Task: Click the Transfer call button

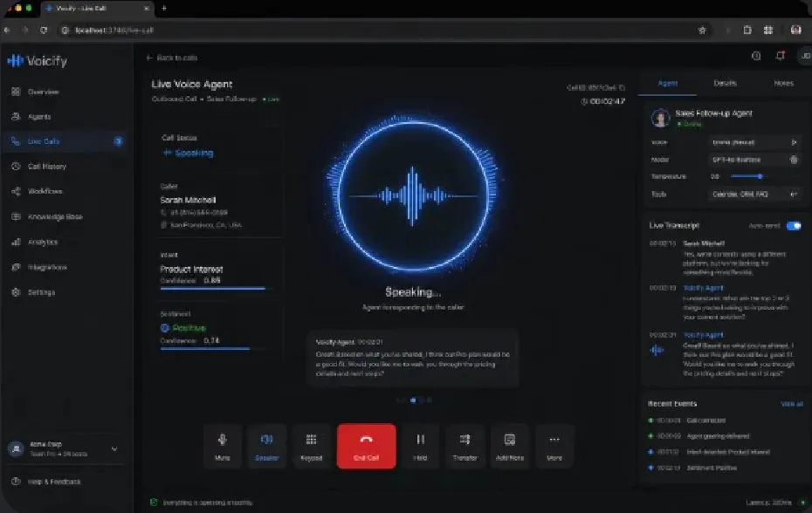Action: point(464,446)
